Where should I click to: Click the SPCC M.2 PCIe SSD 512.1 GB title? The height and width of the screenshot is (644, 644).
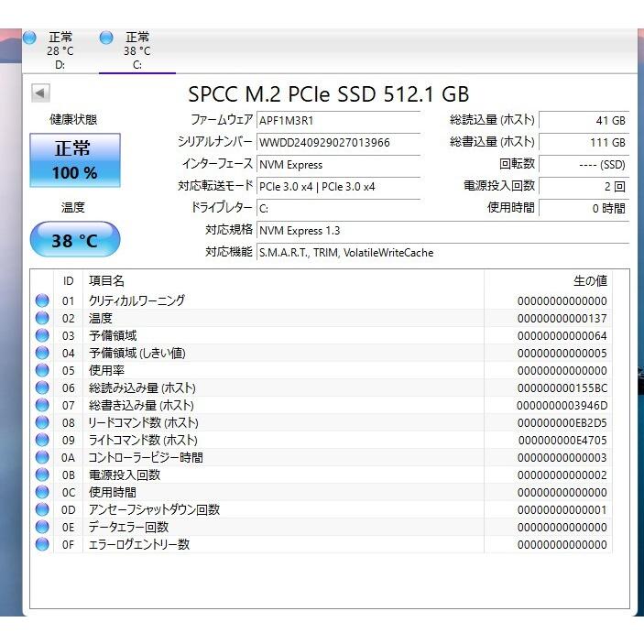(329, 94)
